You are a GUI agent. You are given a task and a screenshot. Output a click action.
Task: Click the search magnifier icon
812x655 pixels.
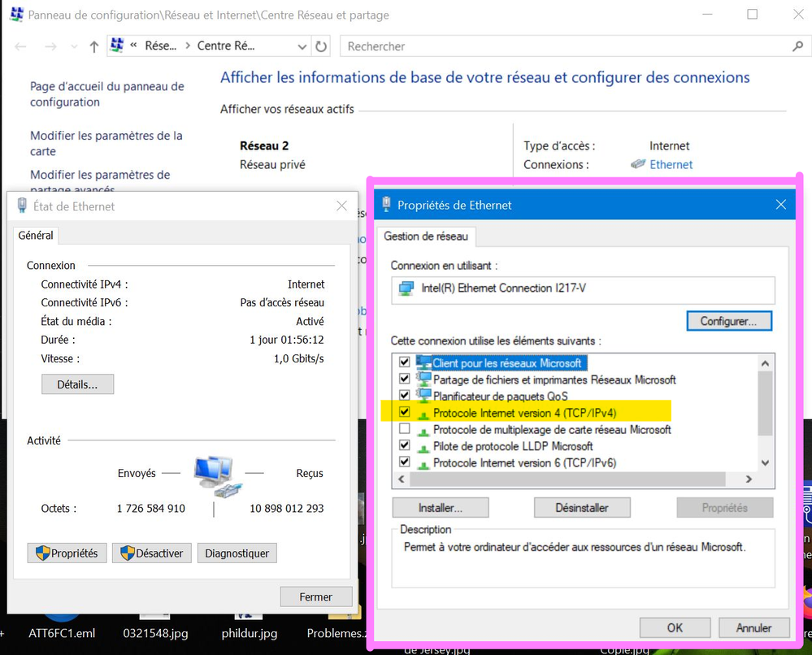(x=797, y=47)
